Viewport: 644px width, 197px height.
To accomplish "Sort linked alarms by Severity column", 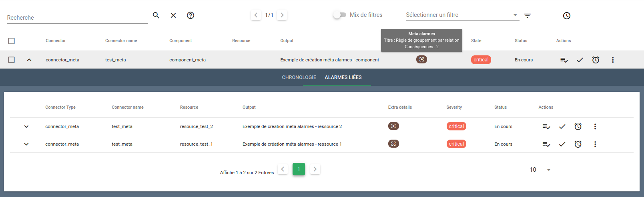I will point(454,107).
